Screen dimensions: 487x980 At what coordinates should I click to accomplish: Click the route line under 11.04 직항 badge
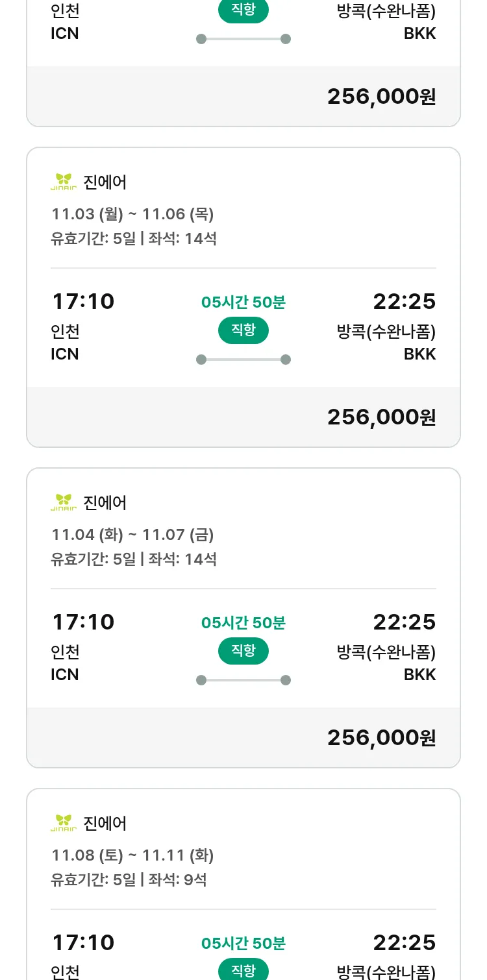tap(243, 680)
